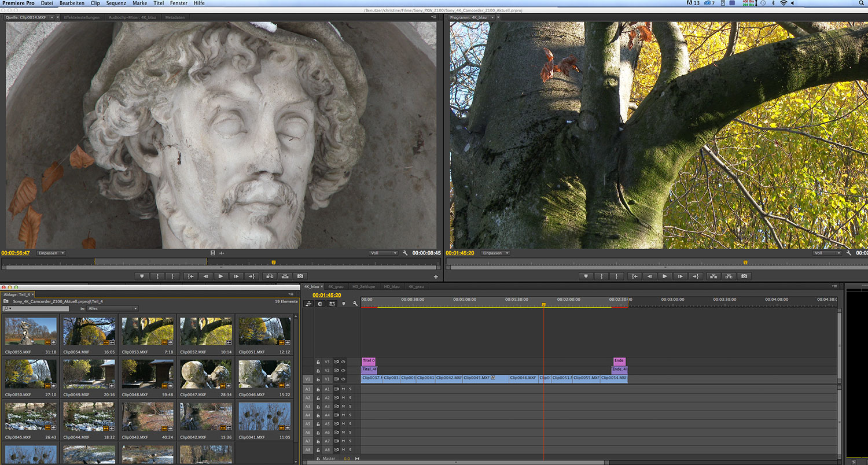Click Export Frame camera in Program monitor

(x=745, y=276)
